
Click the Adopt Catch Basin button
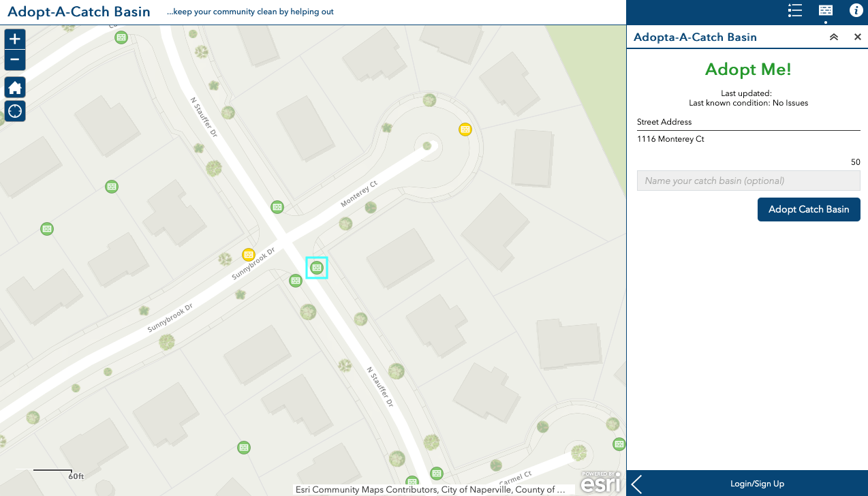point(809,209)
